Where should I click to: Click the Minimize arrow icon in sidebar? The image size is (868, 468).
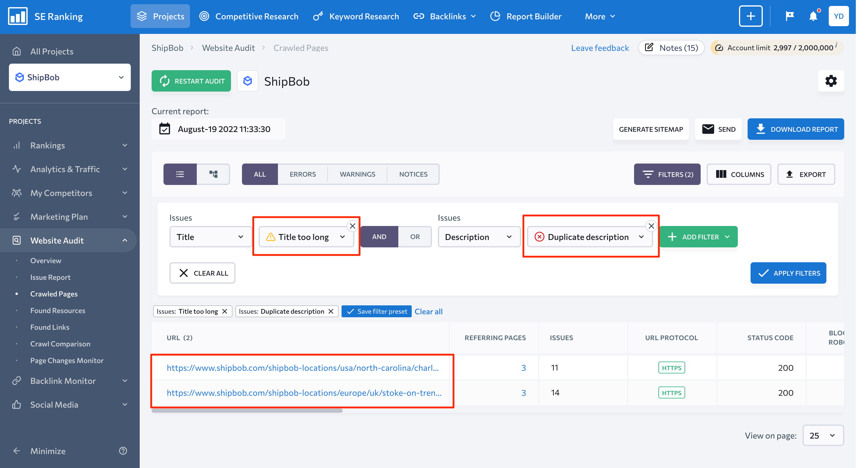(17, 451)
